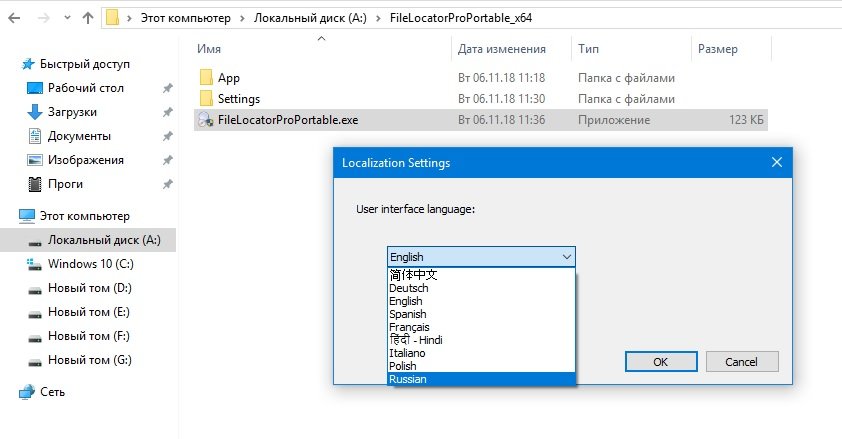Screen dimensions: 842x439
Task: Open 'Сеть' network item
Action: pos(53,392)
